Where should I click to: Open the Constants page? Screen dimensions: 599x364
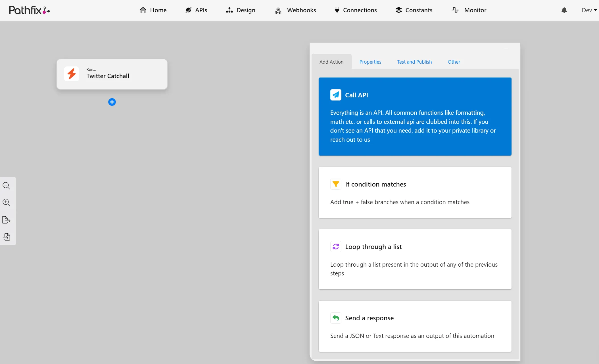[414, 10]
